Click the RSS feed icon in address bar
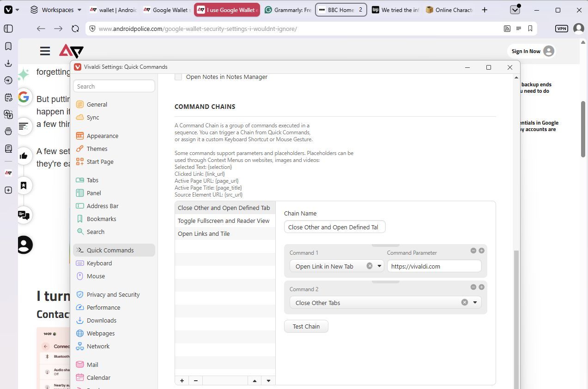The image size is (588, 389). (507, 29)
